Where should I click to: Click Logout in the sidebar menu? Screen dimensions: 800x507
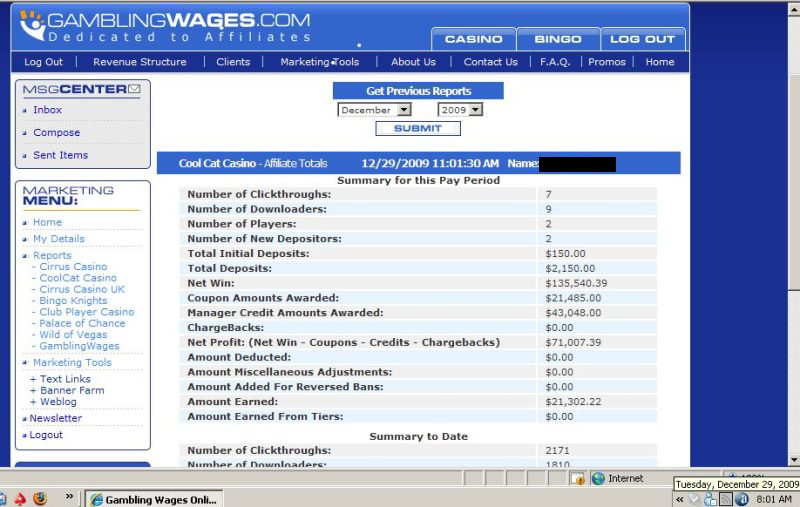[x=46, y=435]
